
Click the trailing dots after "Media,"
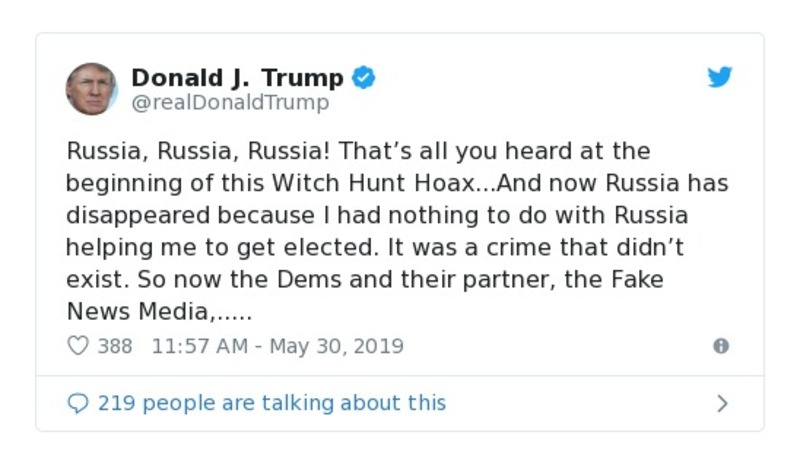(232, 312)
